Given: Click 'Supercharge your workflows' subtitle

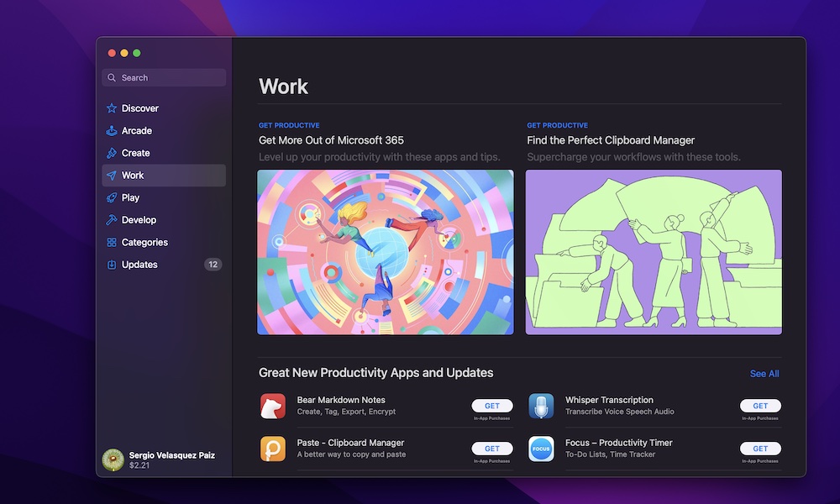Looking at the screenshot, I should [x=633, y=157].
